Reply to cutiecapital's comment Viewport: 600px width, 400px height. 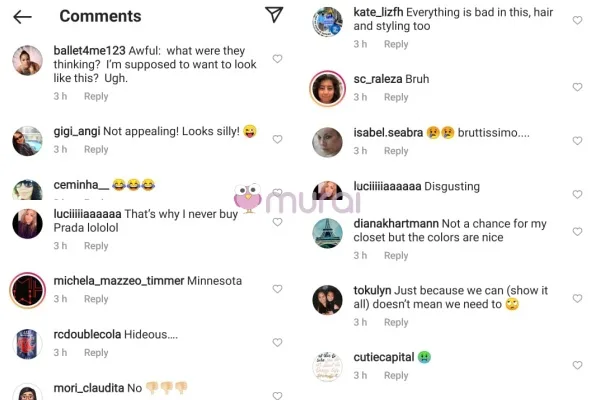396,376
